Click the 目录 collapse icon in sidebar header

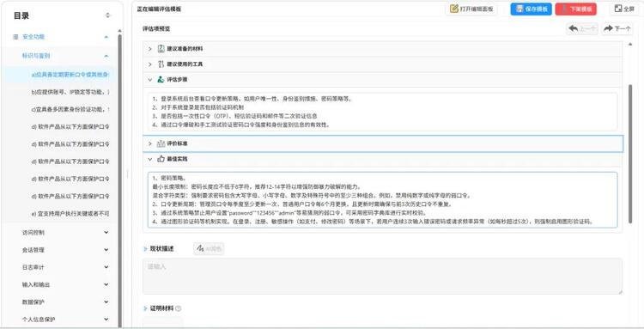click(107, 15)
